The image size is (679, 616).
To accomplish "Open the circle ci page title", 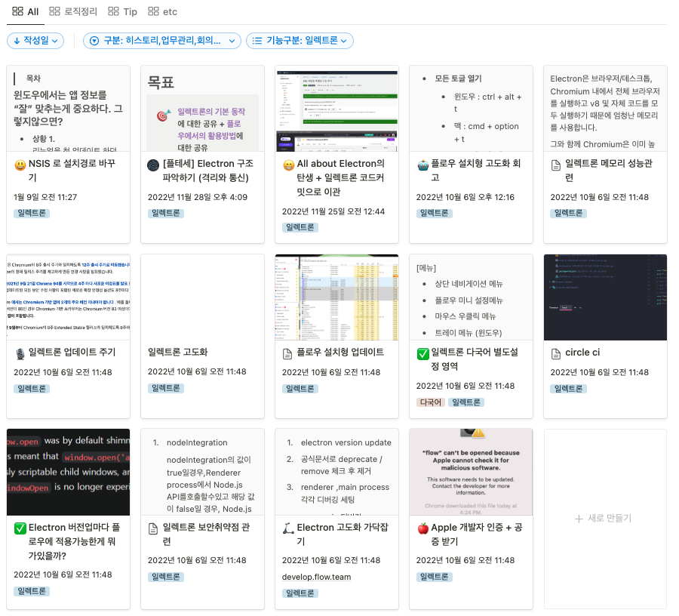I will tap(582, 353).
